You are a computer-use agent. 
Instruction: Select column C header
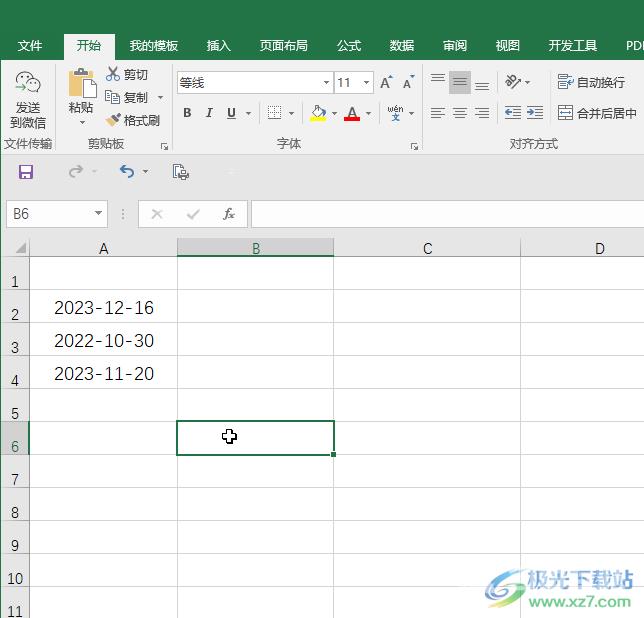(427, 248)
